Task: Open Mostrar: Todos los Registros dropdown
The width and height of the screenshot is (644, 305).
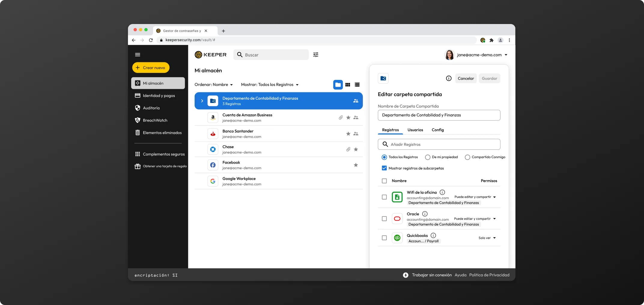Action: [270, 85]
